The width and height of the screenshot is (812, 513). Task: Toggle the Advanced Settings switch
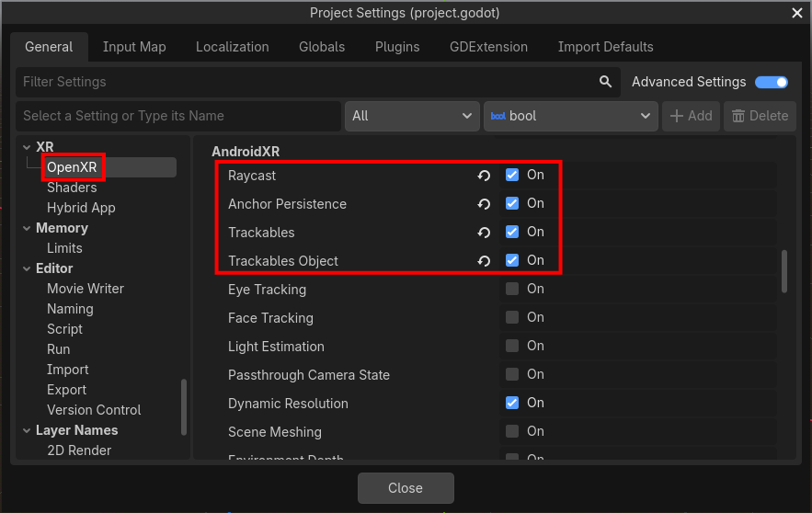click(x=772, y=82)
